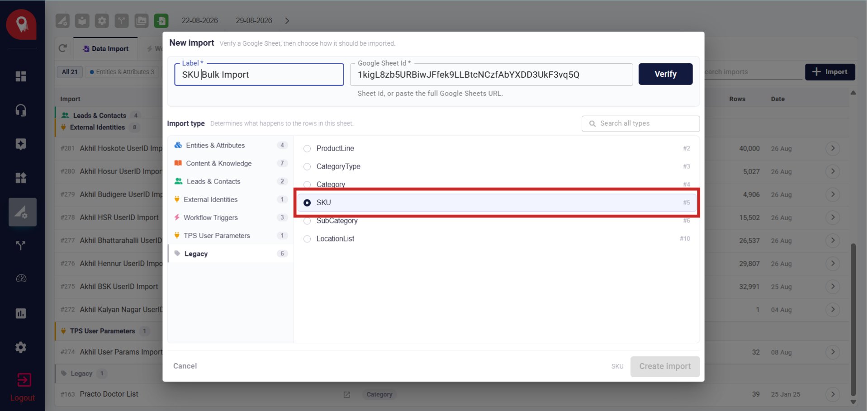
Task: Click the Import button in the background page
Action: coord(830,72)
